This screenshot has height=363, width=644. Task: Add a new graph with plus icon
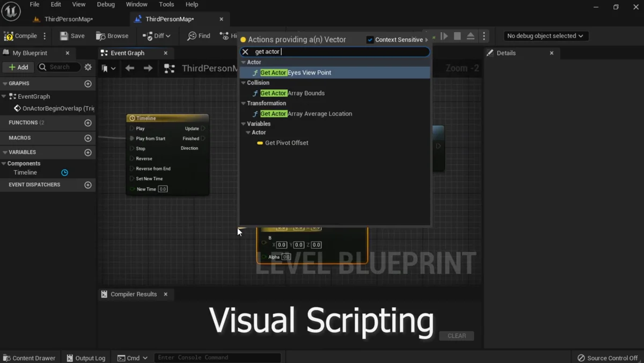point(88,84)
